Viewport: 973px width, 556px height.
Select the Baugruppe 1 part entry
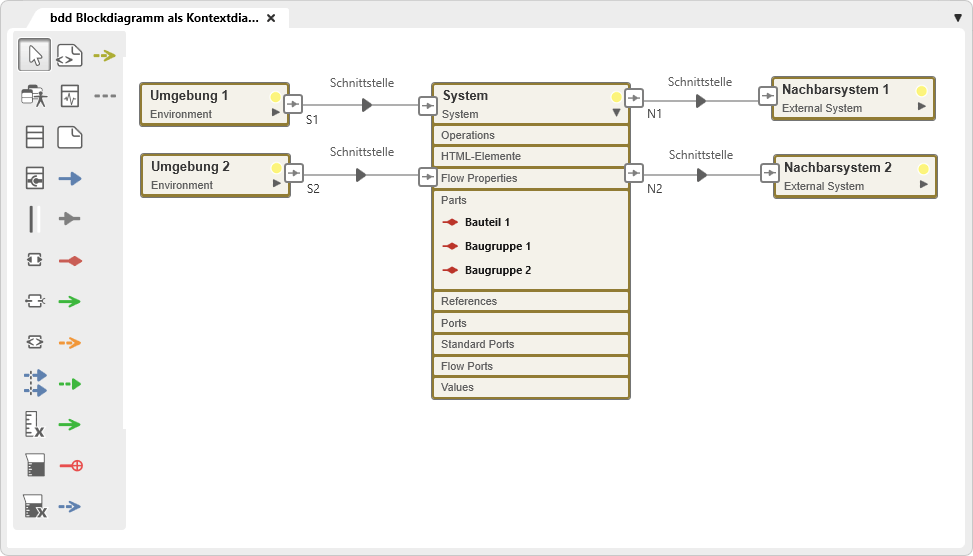(497, 246)
